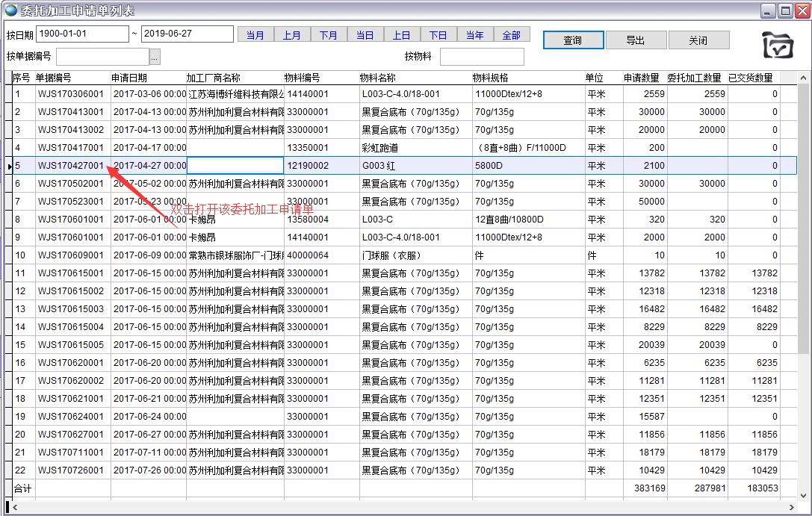Click the folder checkmark icon at top right
The image size is (812, 516).
778,46
